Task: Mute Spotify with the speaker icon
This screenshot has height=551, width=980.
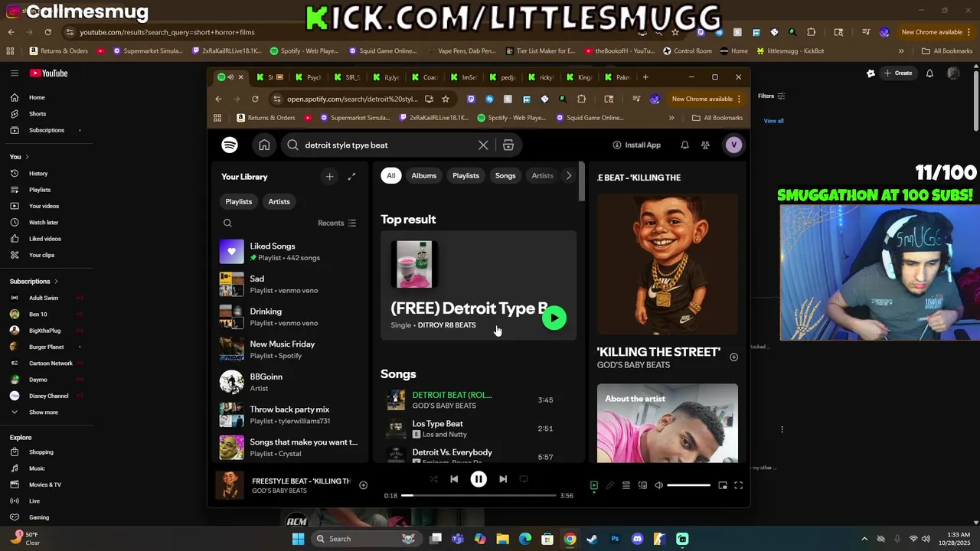Action: click(x=658, y=485)
